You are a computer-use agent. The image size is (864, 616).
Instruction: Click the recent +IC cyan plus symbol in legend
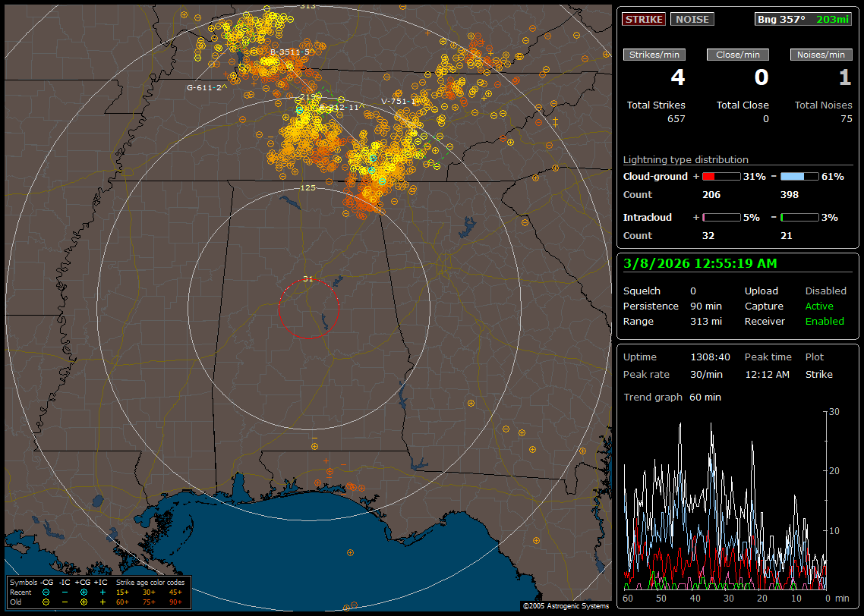point(102,592)
